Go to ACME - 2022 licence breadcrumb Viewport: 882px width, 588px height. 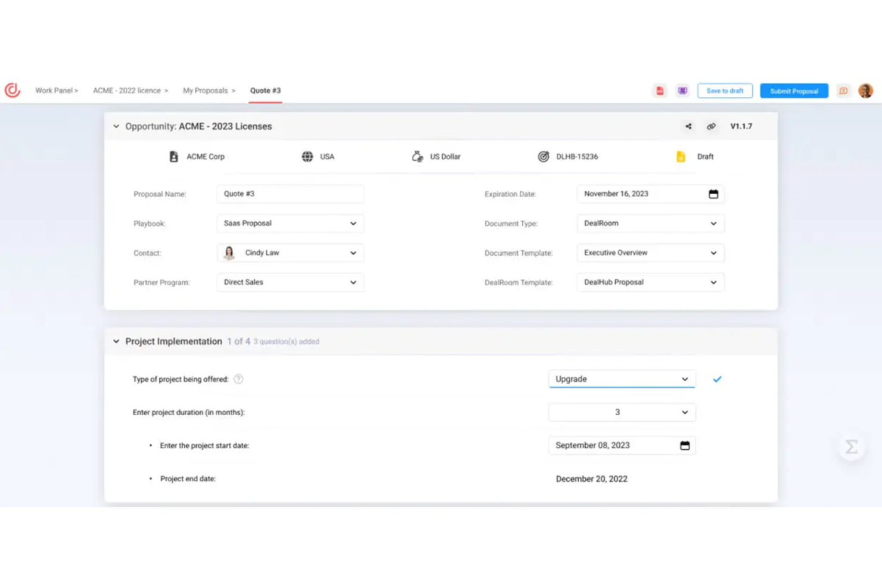pos(131,91)
